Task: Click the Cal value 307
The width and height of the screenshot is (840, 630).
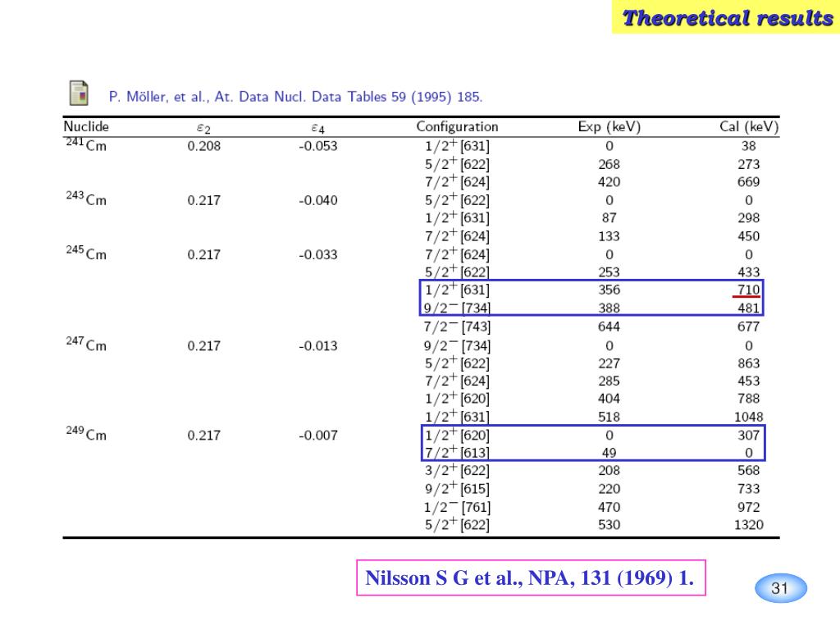Action: (x=748, y=435)
